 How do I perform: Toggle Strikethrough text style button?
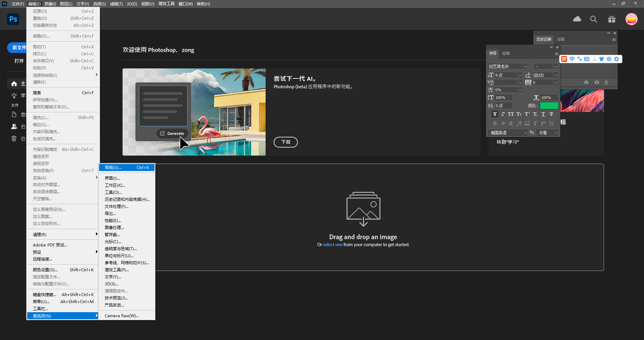[x=551, y=114]
